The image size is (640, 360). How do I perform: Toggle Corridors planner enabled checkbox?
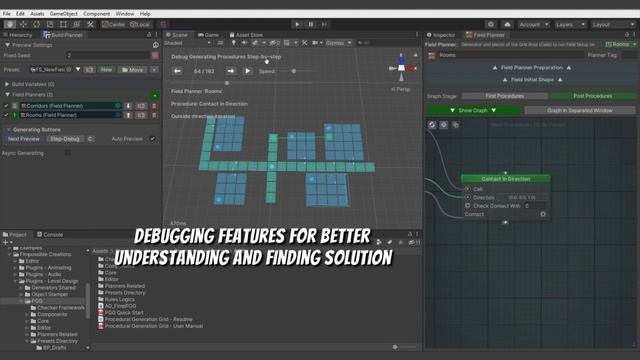click(6, 106)
